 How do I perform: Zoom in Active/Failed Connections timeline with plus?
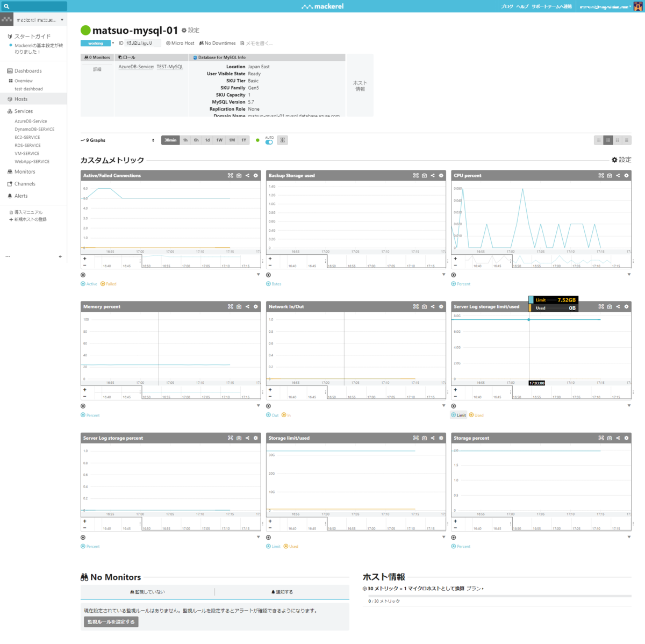click(84, 259)
